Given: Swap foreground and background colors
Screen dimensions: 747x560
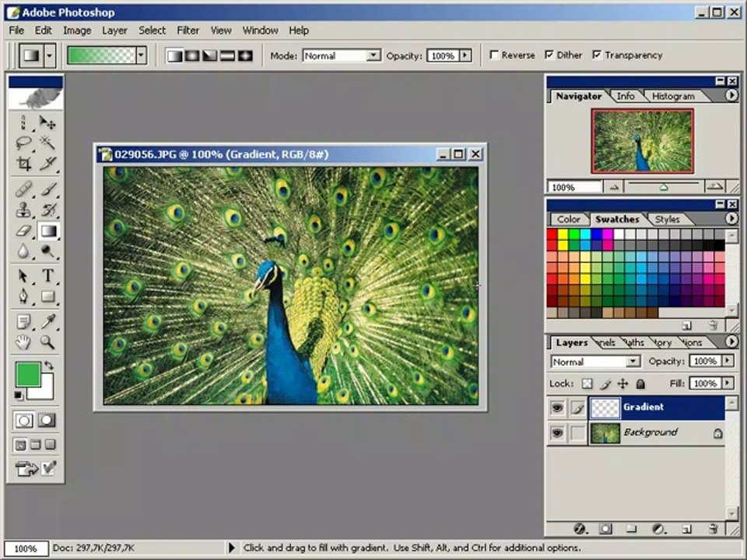Looking at the screenshot, I should 48,366.
